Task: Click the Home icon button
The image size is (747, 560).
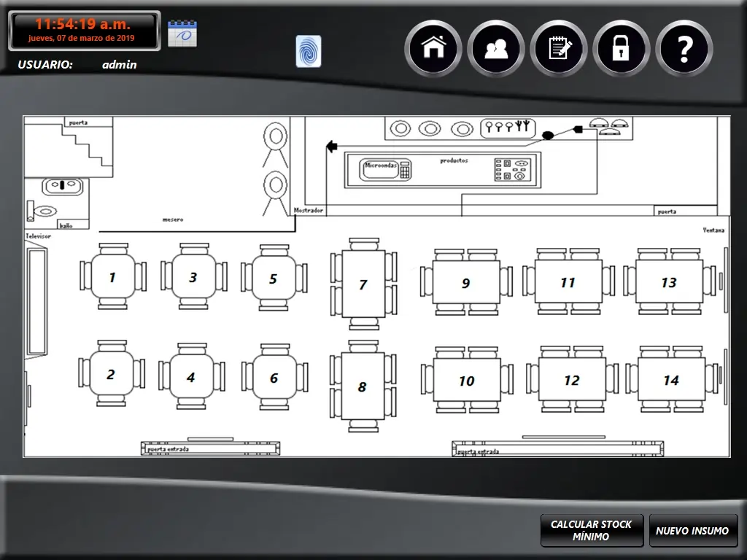Action: [433, 48]
